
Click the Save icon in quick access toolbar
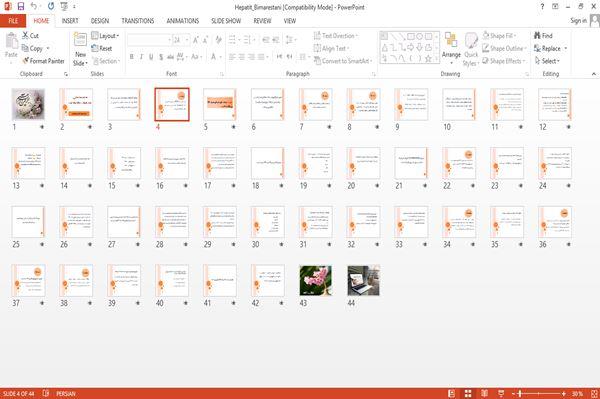point(21,7)
